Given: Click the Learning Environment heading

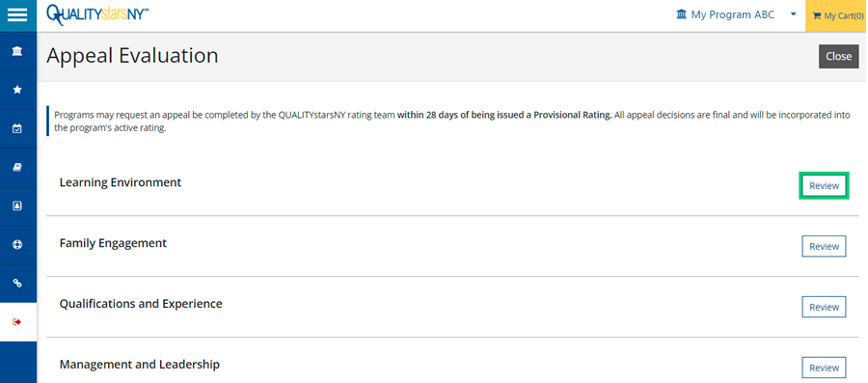Looking at the screenshot, I should tap(121, 182).
